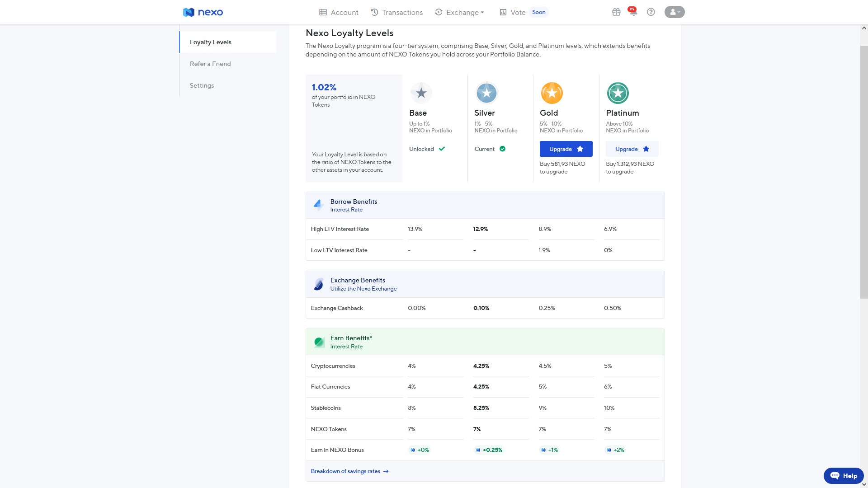Open the help question mark icon
Screen dimensions: 868x488
click(x=651, y=12)
